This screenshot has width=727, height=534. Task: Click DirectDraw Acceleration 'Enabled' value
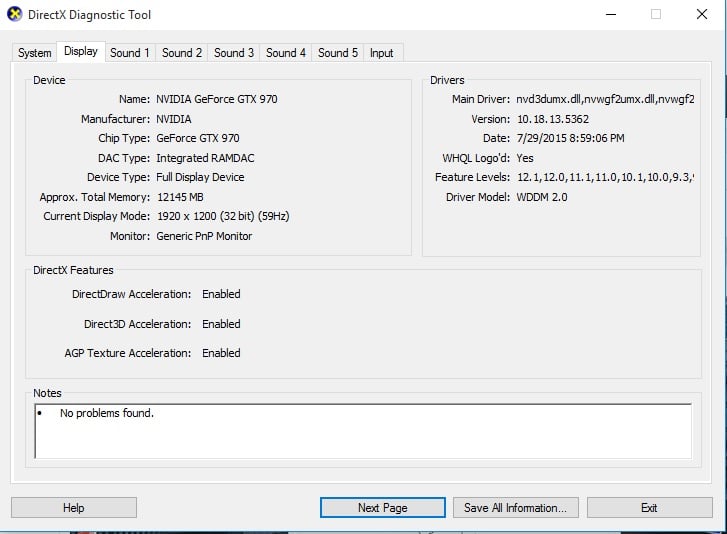tap(221, 294)
